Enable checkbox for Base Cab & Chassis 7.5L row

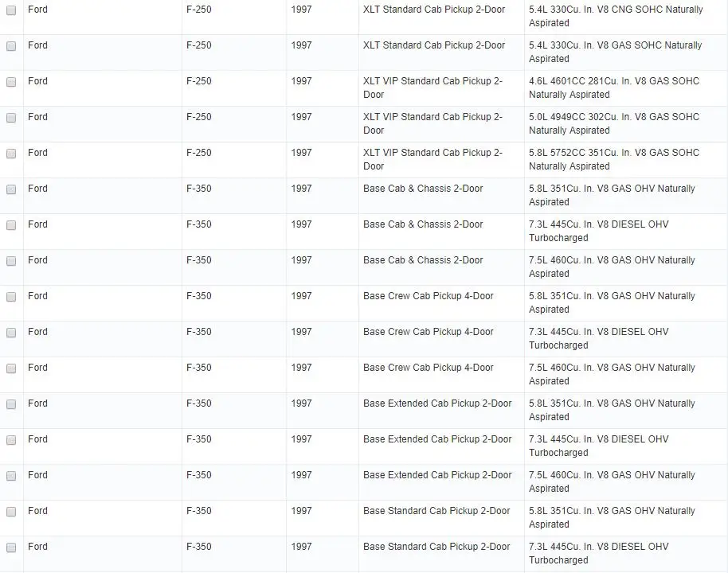point(11,261)
